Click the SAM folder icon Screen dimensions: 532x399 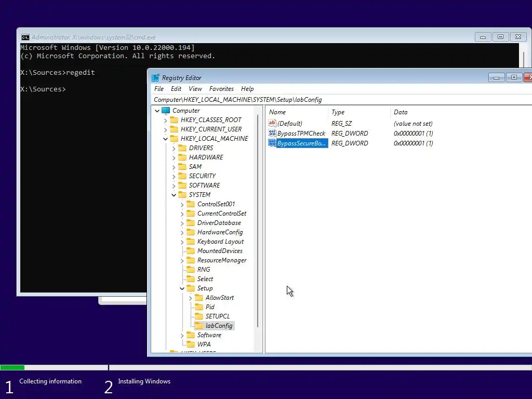(x=182, y=167)
